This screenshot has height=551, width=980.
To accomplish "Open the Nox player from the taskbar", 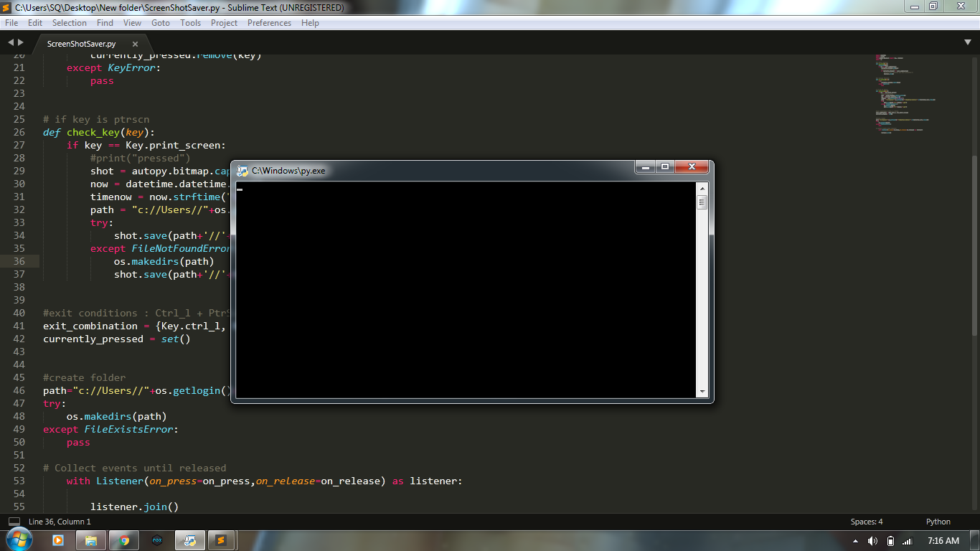I will coord(156,540).
